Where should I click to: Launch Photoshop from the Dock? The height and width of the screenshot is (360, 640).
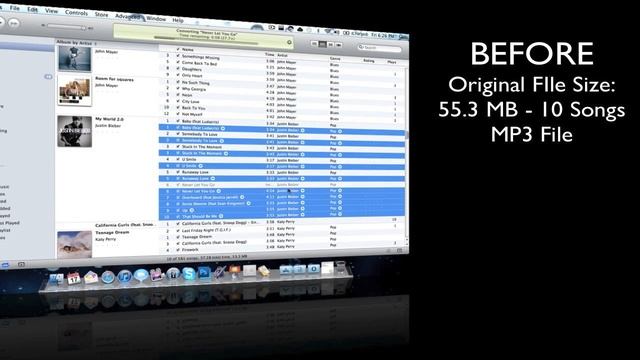pyautogui.click(x=204, y=273)
